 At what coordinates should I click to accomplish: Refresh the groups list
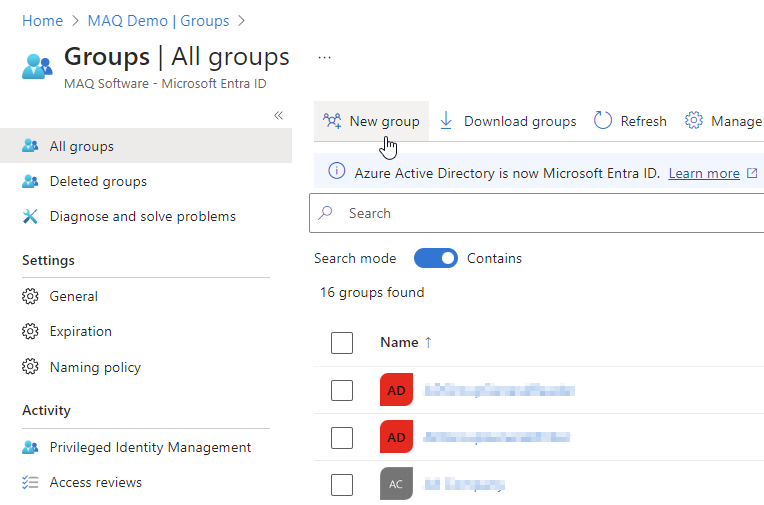(x=630, y=121)
